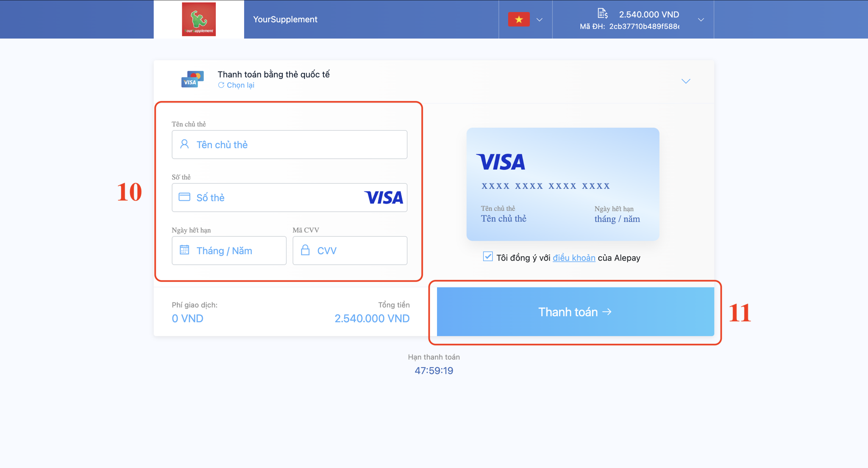
Task: Click the Visa/Mastercard payment method icon
Action: (x=192, y=79)
